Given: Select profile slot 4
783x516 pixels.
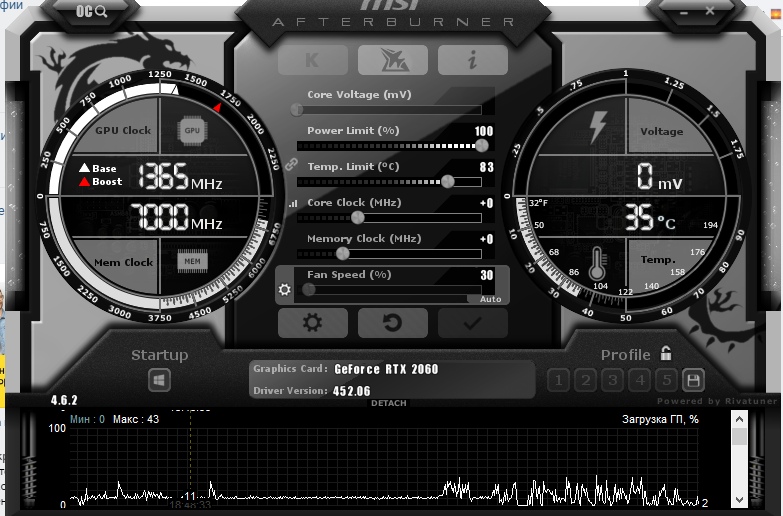Looking at the screenshot, I should click(x=639, y=381).
